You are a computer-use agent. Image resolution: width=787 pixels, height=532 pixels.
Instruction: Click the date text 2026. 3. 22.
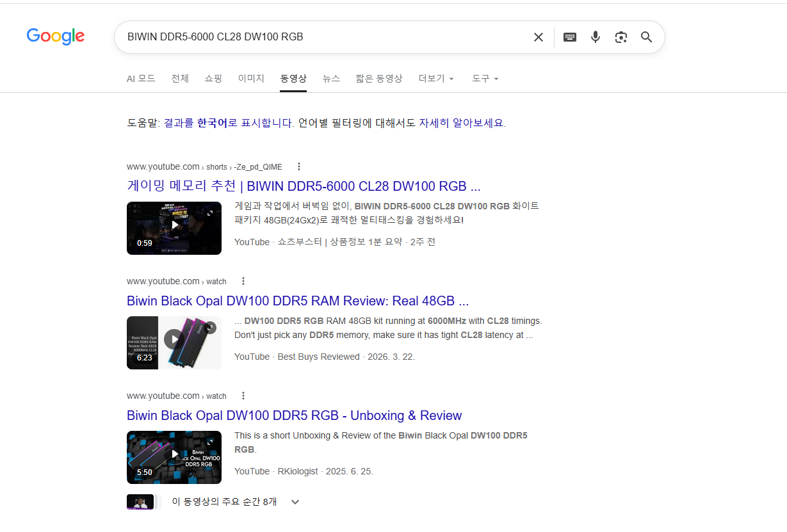391,357
